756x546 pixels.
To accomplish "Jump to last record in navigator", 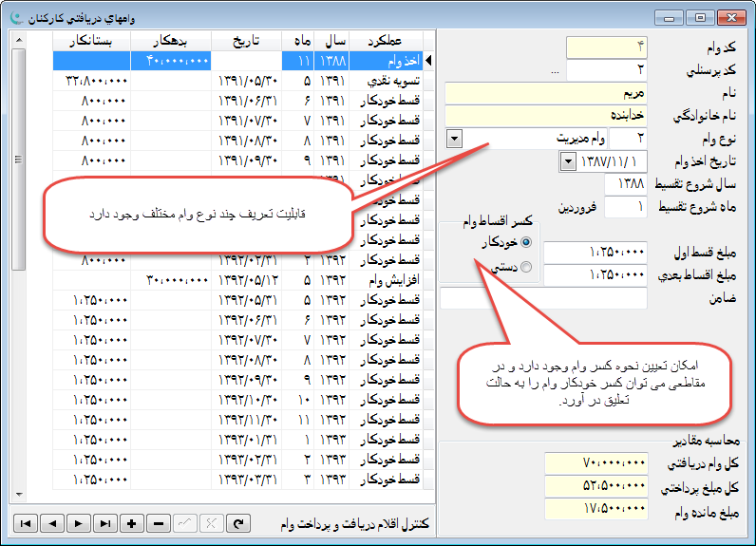I will 105,523.
